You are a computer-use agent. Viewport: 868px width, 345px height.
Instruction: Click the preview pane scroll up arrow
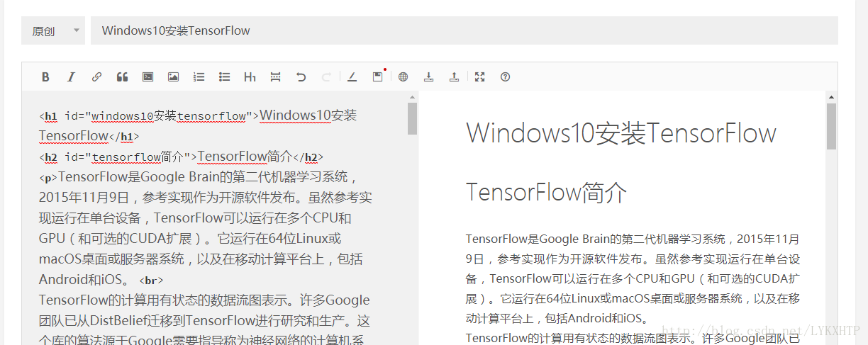(x=831, y=97)
